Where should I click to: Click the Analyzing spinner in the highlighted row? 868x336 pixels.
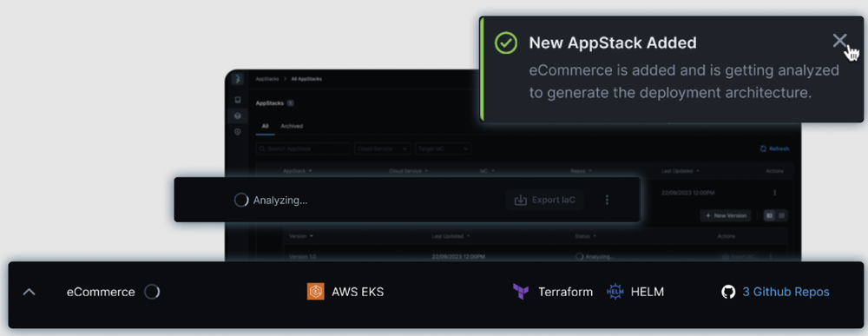pos(240,200)
